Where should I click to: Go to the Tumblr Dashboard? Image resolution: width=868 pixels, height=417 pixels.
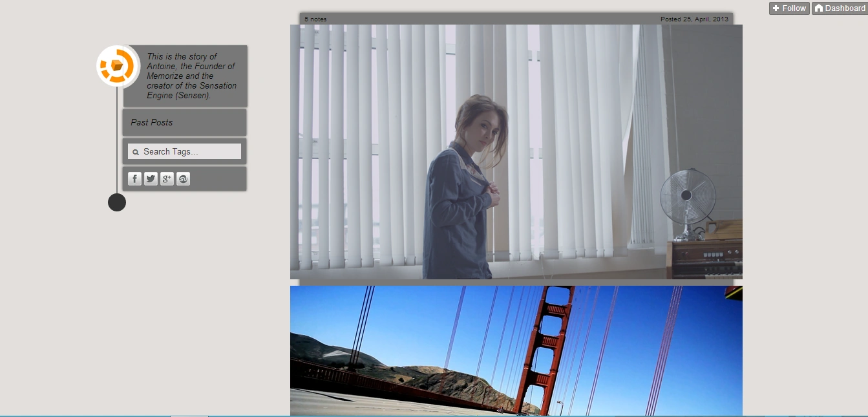coord(840,8)
